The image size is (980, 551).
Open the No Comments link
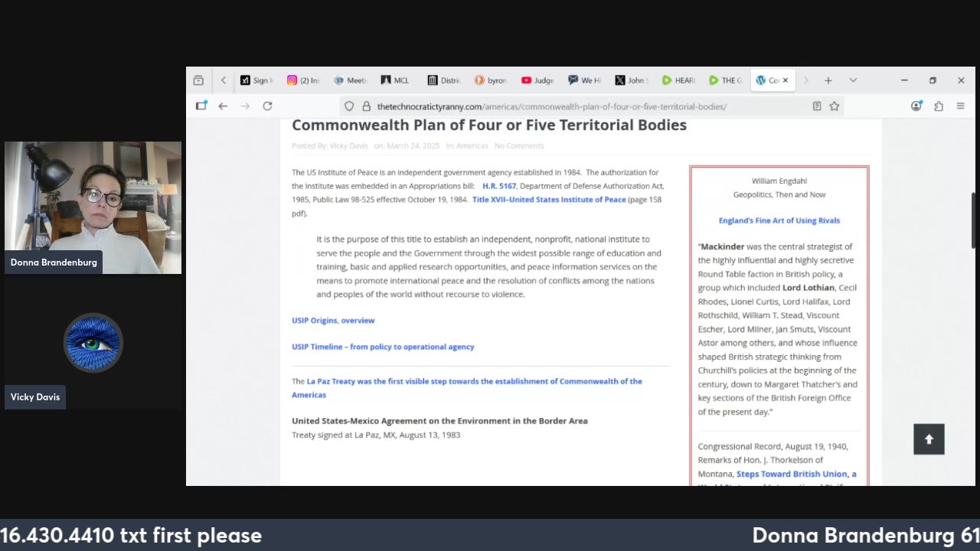coord(519,146)
